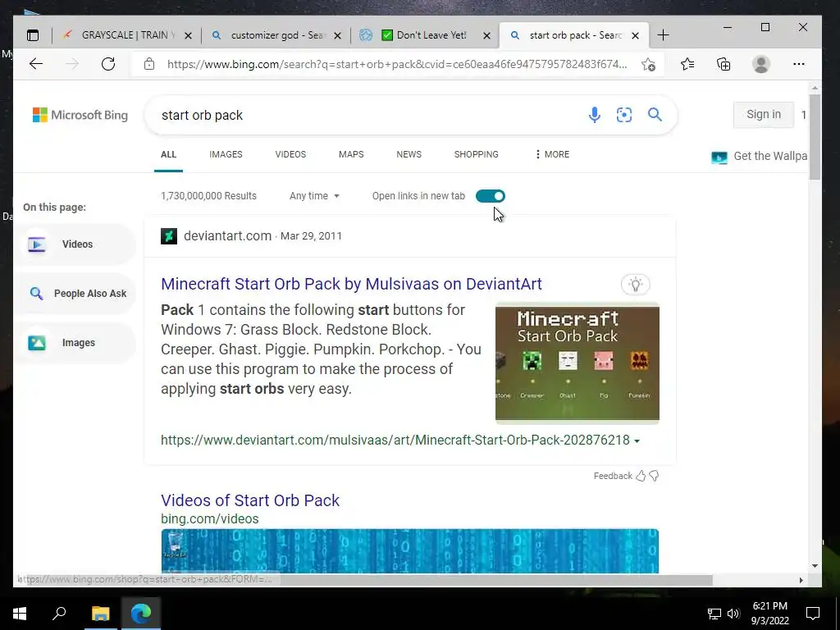The width and height of the screenshot is (840, 630).
Task: Click scroll down arrow on page scrollbar
Action: tap(815, 566)
